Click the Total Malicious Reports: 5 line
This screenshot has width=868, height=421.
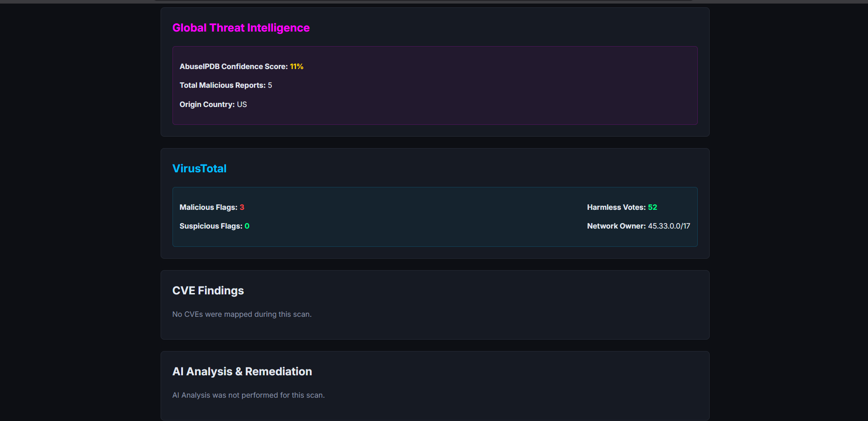pos(226,85)
